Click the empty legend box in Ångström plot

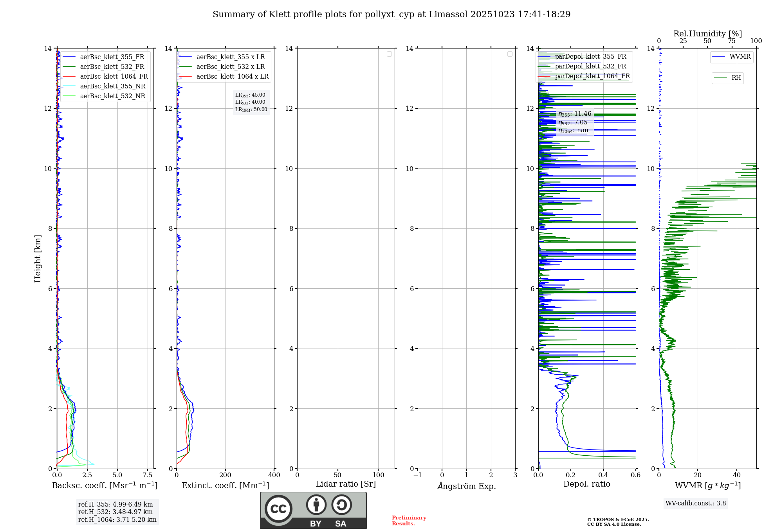click(510, 54)
